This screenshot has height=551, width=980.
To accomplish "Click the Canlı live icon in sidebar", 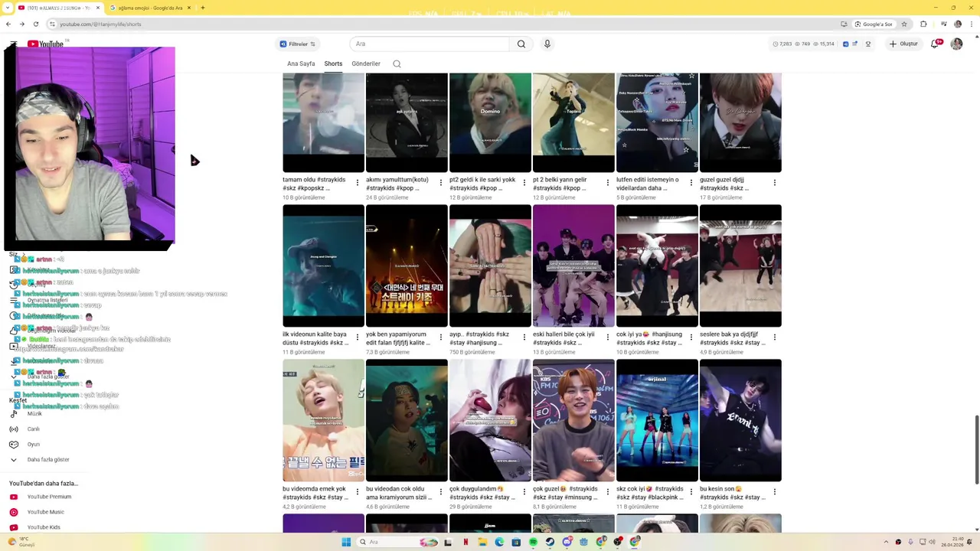I will (14, 429).
